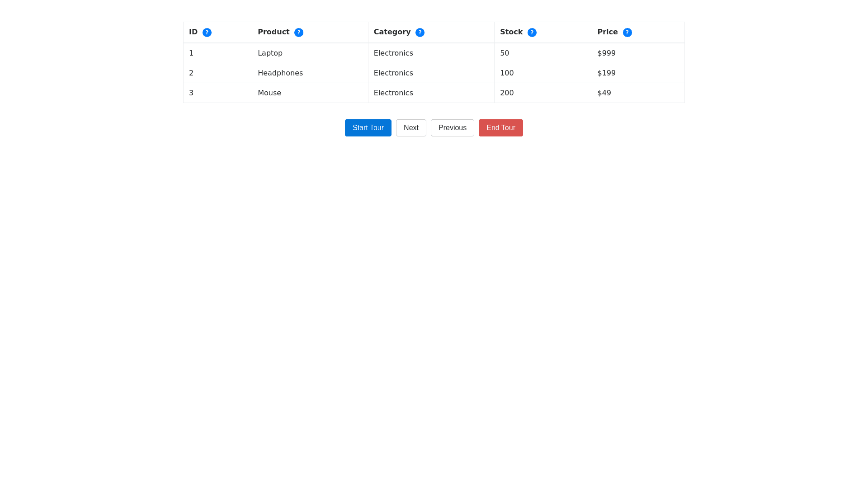868x488 pixels.
Task: Click the stock value 100
Action: click(x=506, y=73)
